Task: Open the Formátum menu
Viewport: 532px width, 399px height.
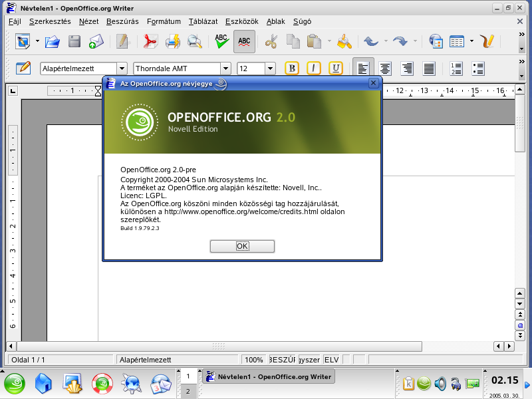Action: tap(164, 21)
